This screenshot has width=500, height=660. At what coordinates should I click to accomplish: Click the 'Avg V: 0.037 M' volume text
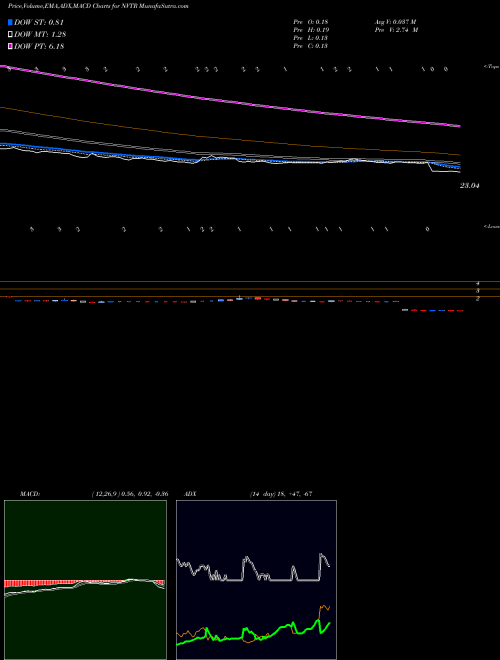[396, 22]
